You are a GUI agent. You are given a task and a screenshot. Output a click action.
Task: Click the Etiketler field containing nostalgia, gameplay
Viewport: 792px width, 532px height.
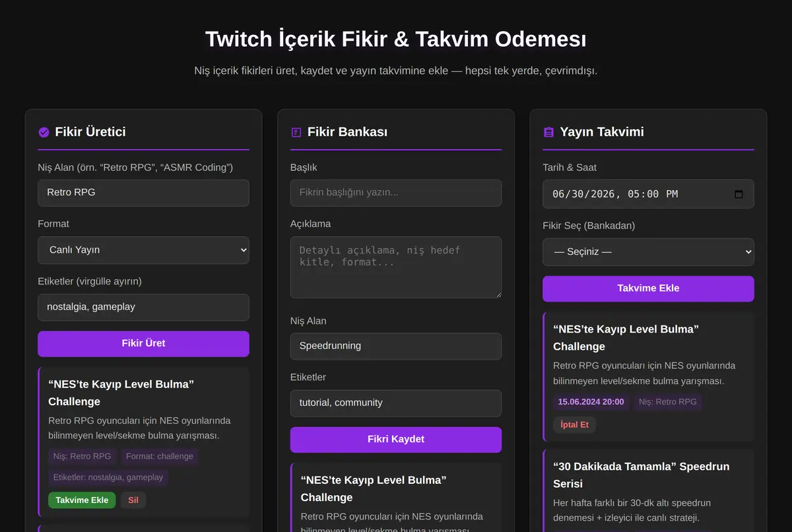click(x=143, y=307)
